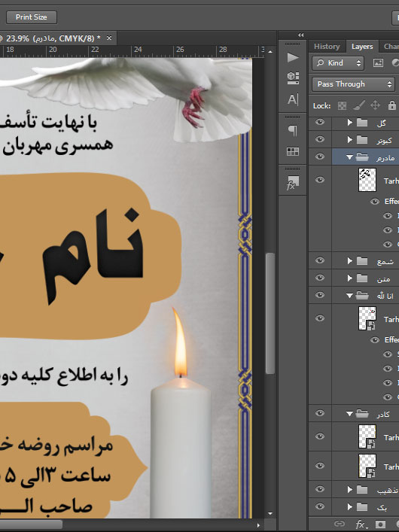
Task: Toggle Effects visibility under انا لله Tarh layer
Action: [375, 340]
